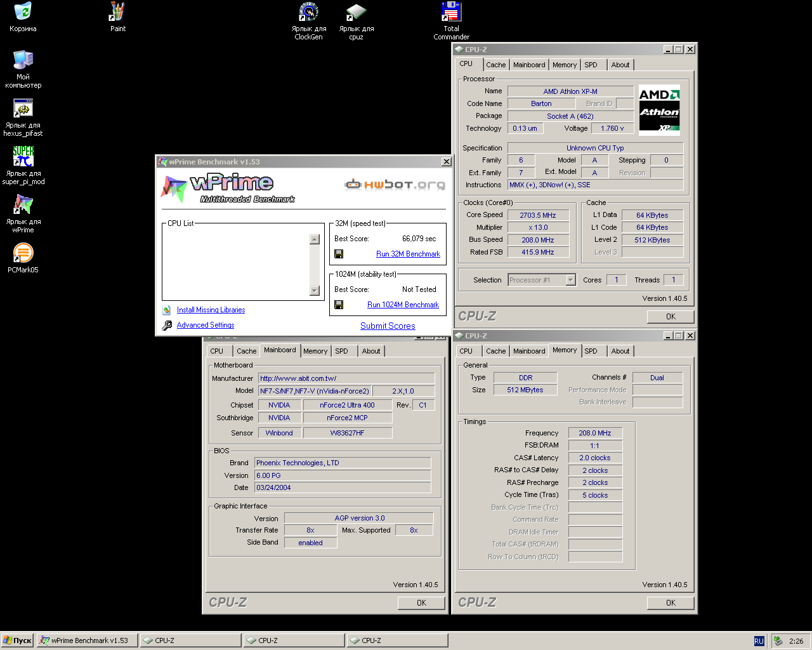Screen dimensions: 812x650
Task: Select the last CPU-Z taskbar button
Action: pos(397,640)
